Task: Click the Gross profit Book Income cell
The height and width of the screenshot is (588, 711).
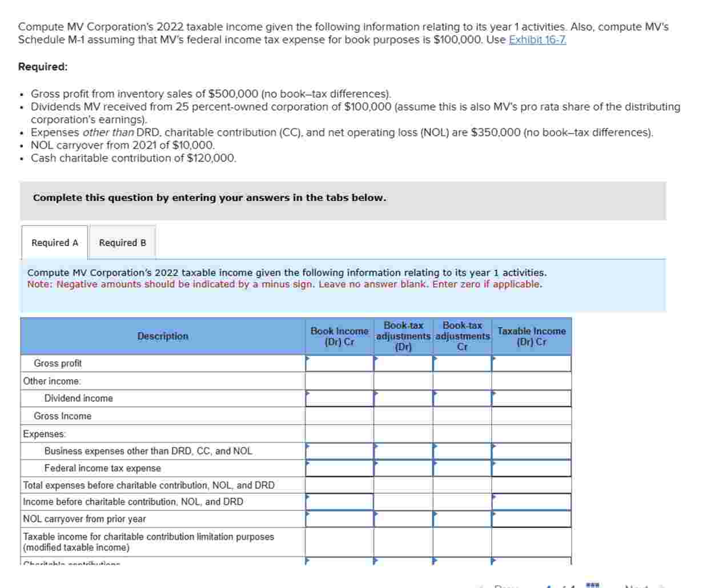Action: 338,363
